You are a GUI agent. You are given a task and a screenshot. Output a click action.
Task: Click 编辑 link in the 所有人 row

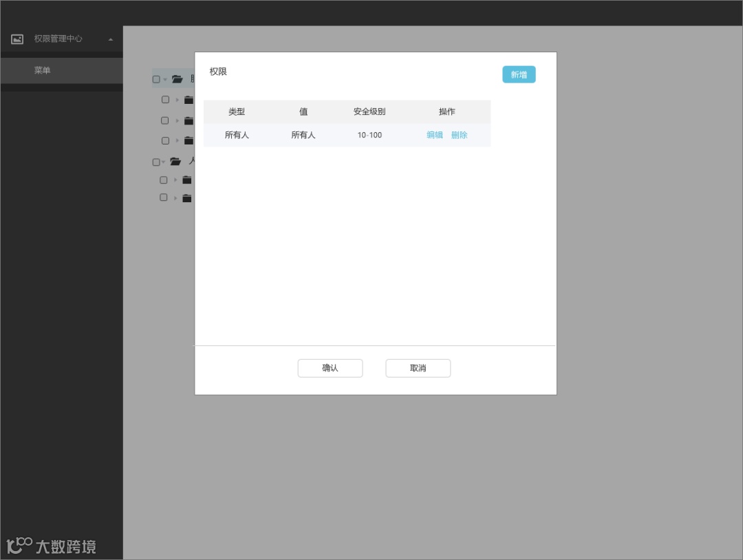435,135
